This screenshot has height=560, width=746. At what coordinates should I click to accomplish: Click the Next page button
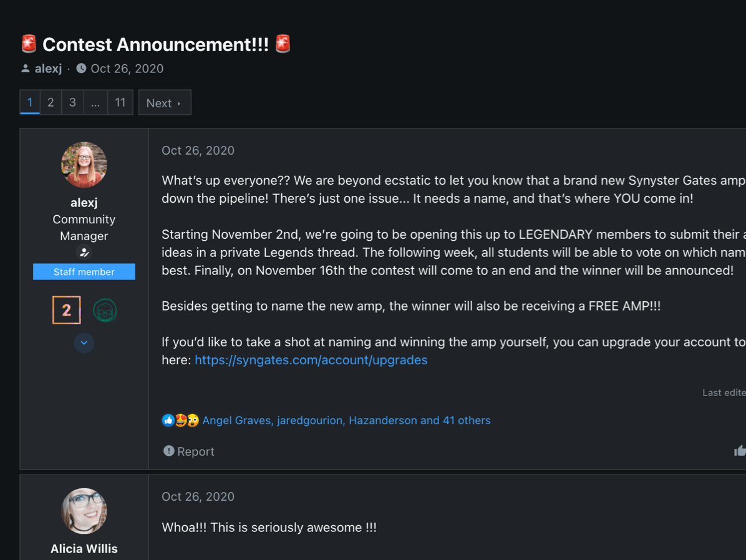pyautogui.click(x=165, y=103)
